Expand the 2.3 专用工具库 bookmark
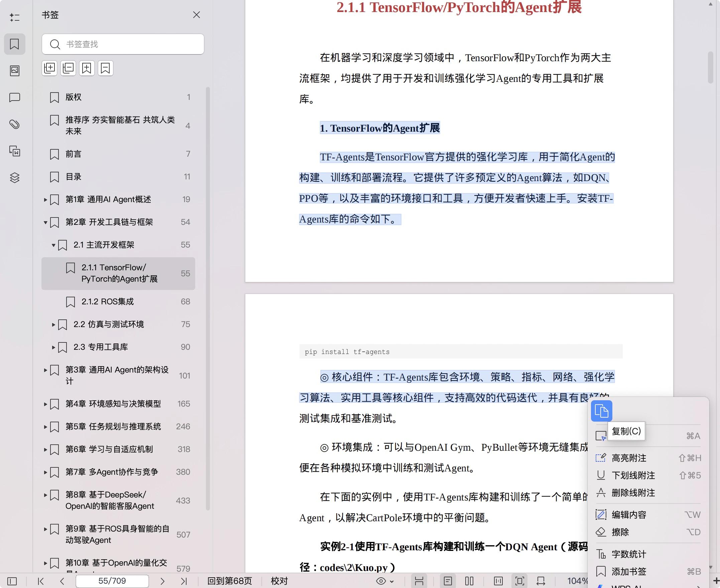This screenshot has width=720, height=588. [53, 347]
